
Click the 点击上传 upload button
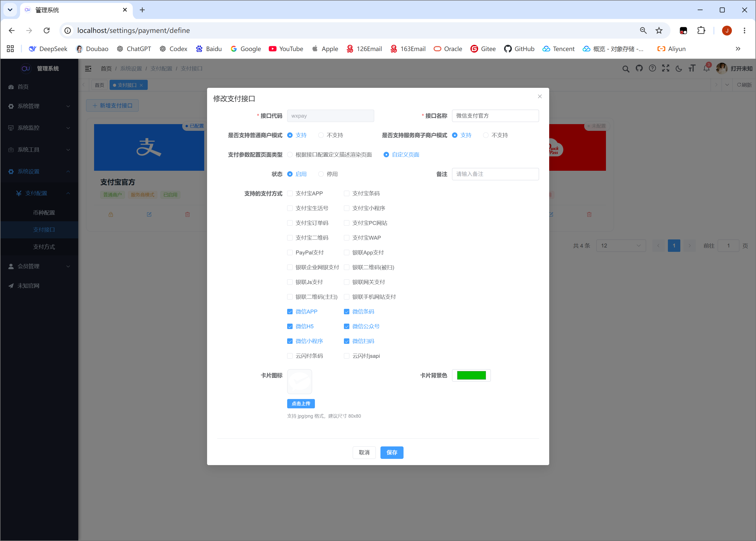301,403
